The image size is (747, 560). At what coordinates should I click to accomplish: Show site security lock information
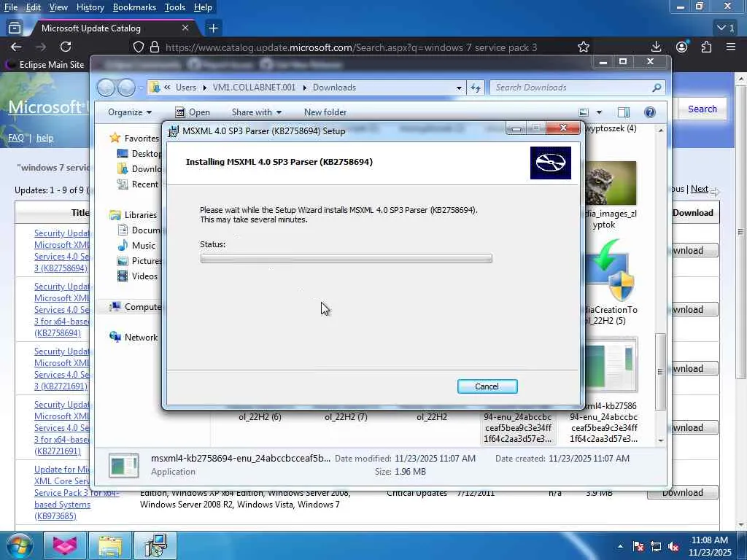155,47
